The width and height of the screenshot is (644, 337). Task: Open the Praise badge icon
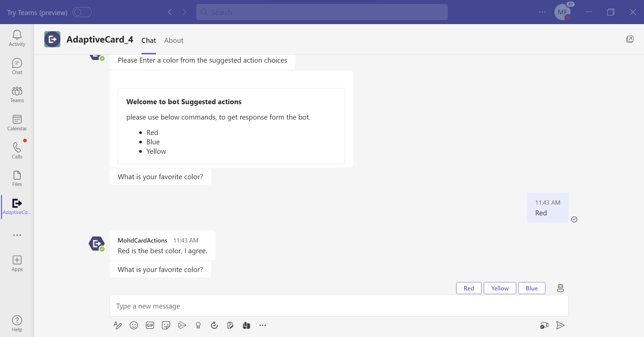pos(198,325)
